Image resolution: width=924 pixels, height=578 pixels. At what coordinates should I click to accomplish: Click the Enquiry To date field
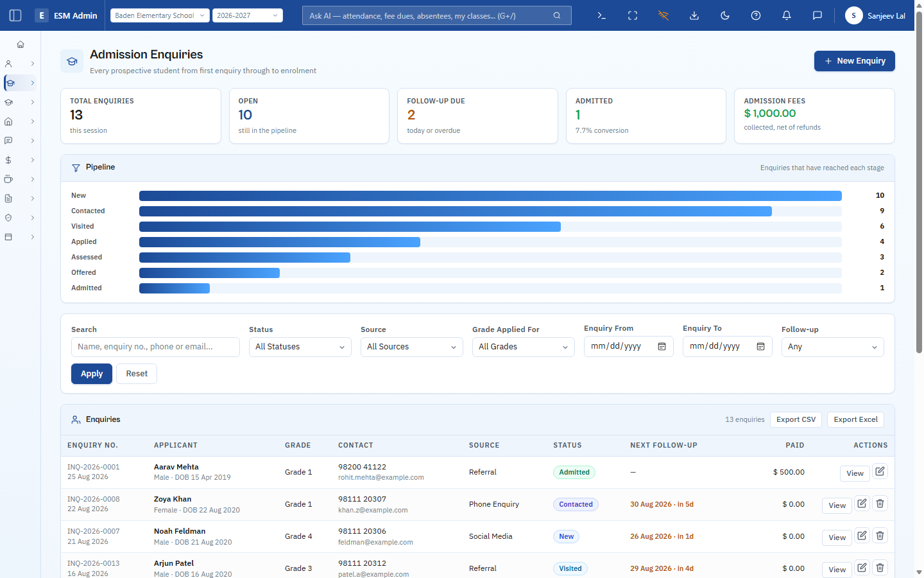coord(728,347)
